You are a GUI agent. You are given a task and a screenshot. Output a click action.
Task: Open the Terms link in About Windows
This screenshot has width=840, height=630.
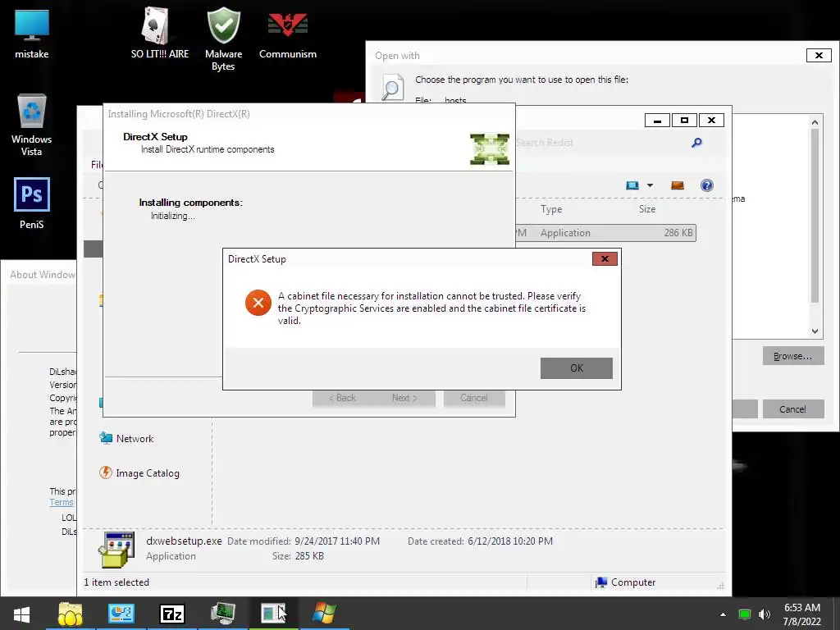(x=62, y=502)
